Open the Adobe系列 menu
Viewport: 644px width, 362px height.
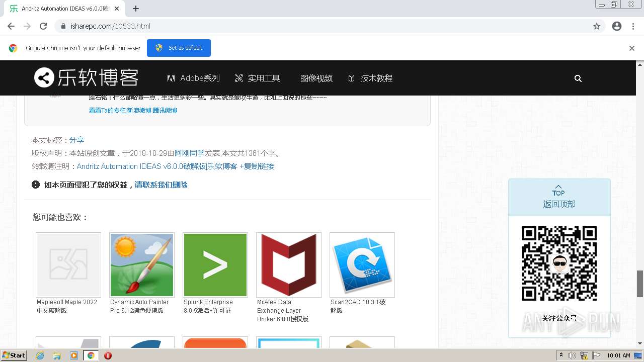tap(194, 78)
